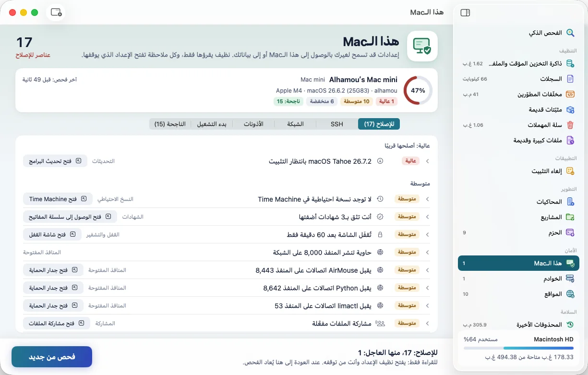Expand the limactl port 53 row
Viewport: 588px width, 375px height.
tap(427, 305)
